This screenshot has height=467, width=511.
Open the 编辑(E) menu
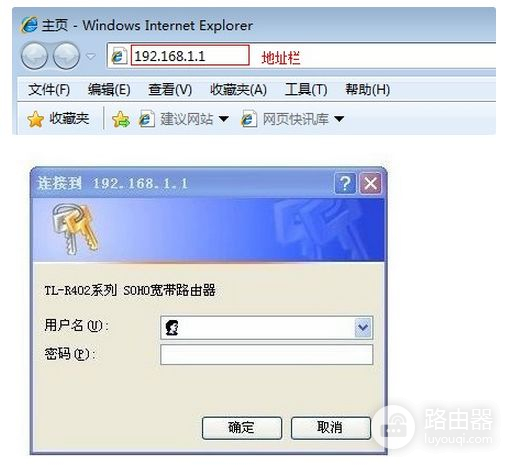pos(109,89)
